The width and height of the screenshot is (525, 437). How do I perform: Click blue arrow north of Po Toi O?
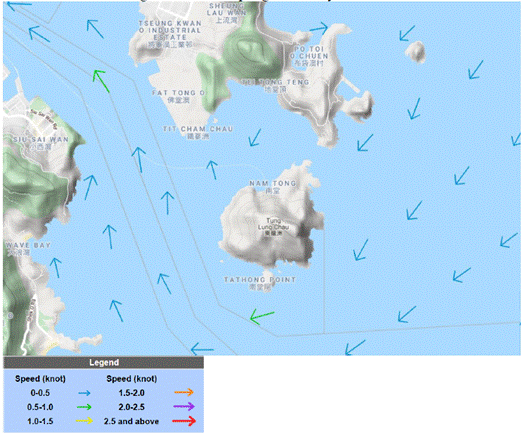[319, 28]
